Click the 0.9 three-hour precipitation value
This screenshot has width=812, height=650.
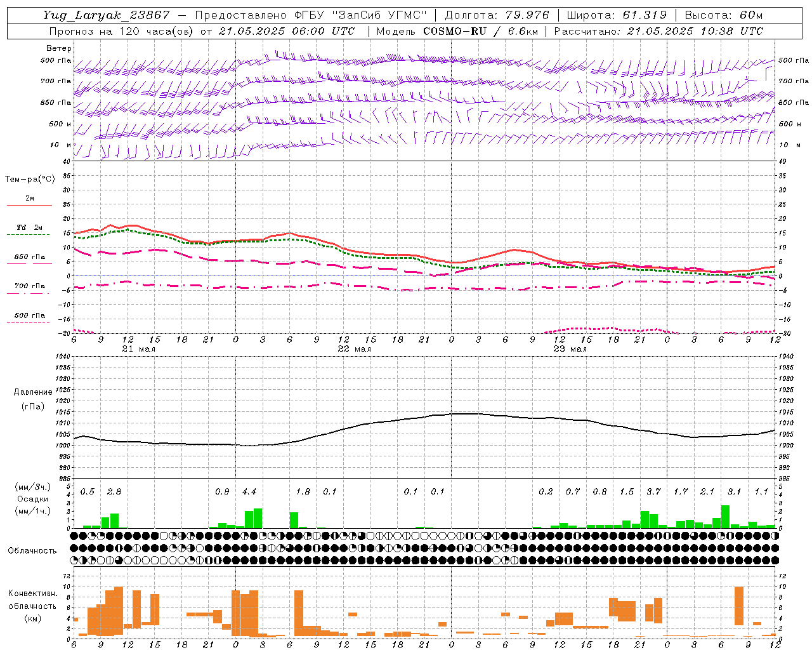pyautogui.click(x=222, y=492)
